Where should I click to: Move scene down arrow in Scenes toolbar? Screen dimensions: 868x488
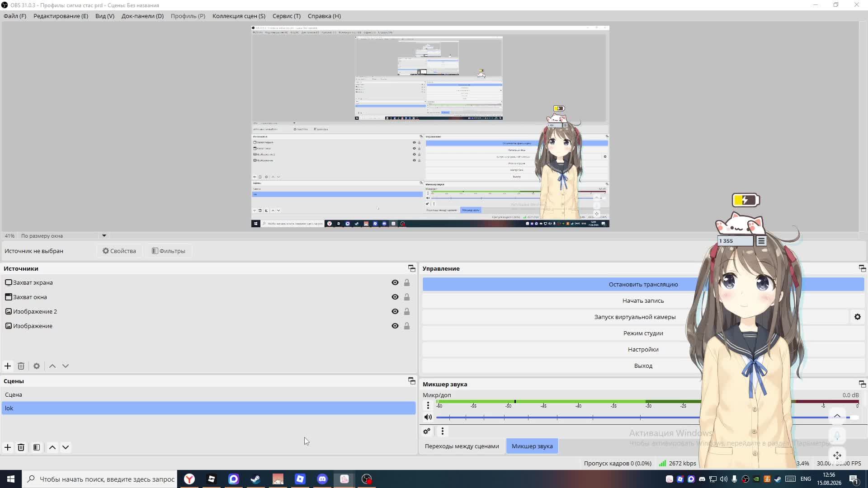(66, 447)
